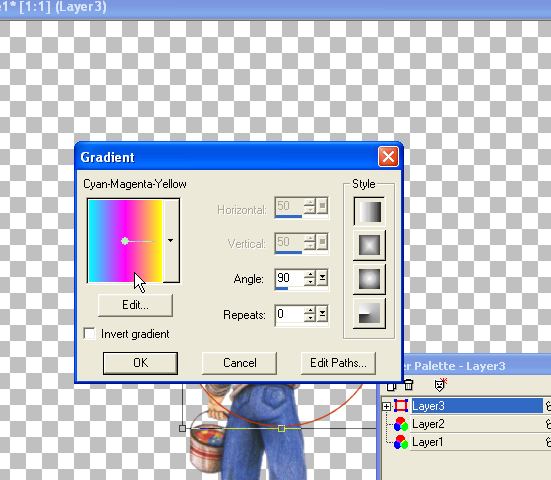The width and height of the screenshot is (551, 480).
Task: Click the OK button
Action: (140, 363)
